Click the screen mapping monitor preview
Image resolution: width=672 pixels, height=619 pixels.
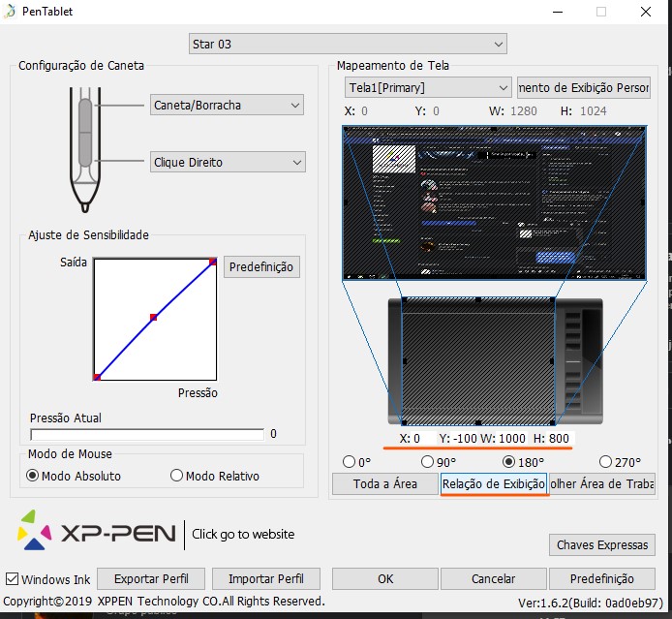tap(498, 203)
